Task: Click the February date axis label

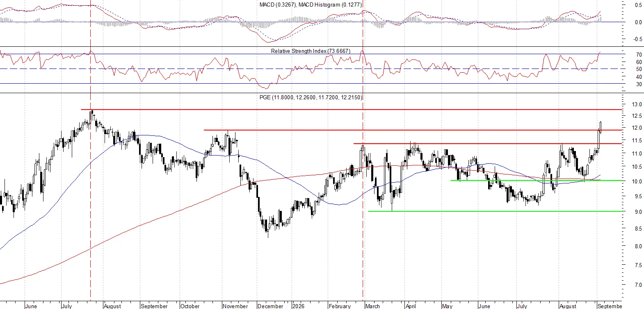Action: tap(340, 306)
